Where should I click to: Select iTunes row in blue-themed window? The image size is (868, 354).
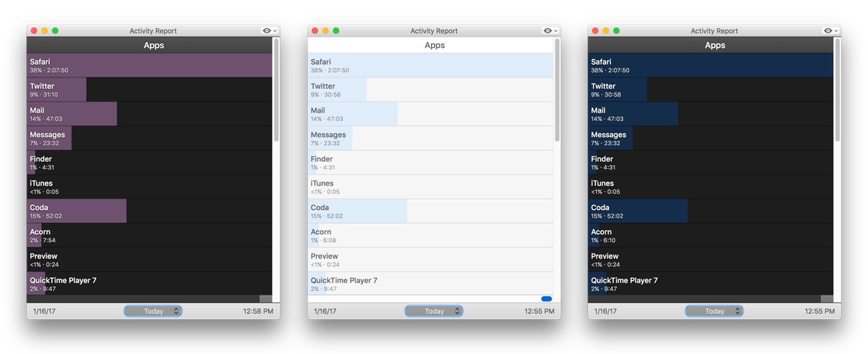point(710,187)
